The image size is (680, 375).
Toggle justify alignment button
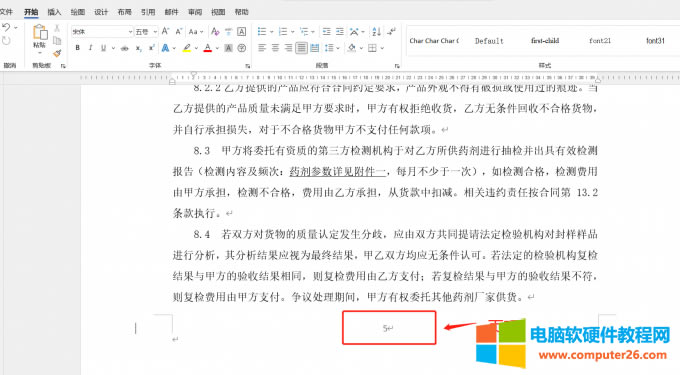(301, 48)
